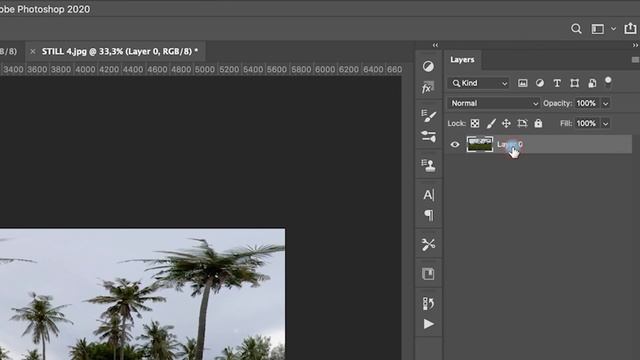Expand the Fill slider dropdown arrow
The height and width of the screenshot is (360, 640).
pyautogui.click(x=606, y=124)
